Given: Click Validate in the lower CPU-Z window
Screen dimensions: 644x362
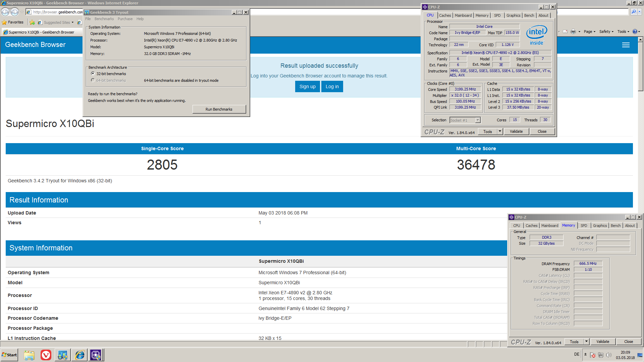Looking at the screenshot, I should click(x=603, y=342).
